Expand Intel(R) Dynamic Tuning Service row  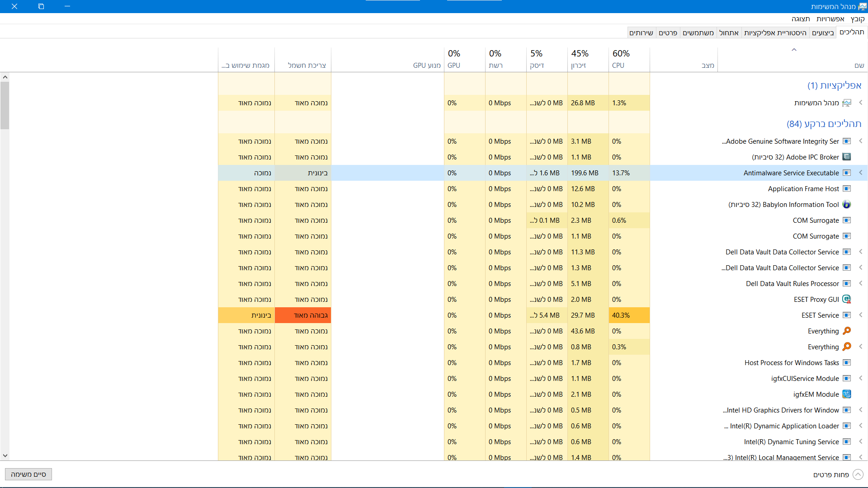point(861,441)
